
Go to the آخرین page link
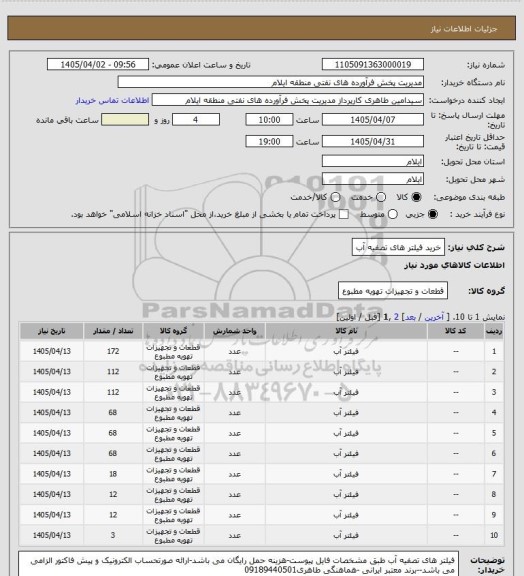coord(434,317)
